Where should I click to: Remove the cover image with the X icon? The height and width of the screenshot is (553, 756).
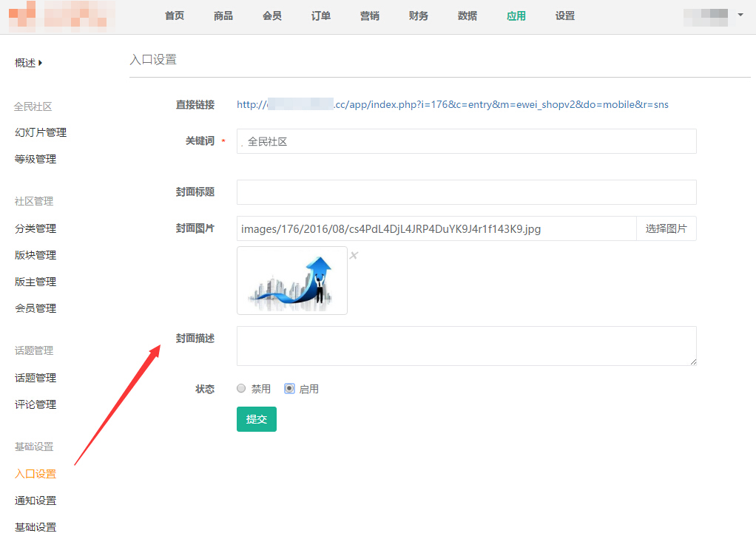point(354,256)
